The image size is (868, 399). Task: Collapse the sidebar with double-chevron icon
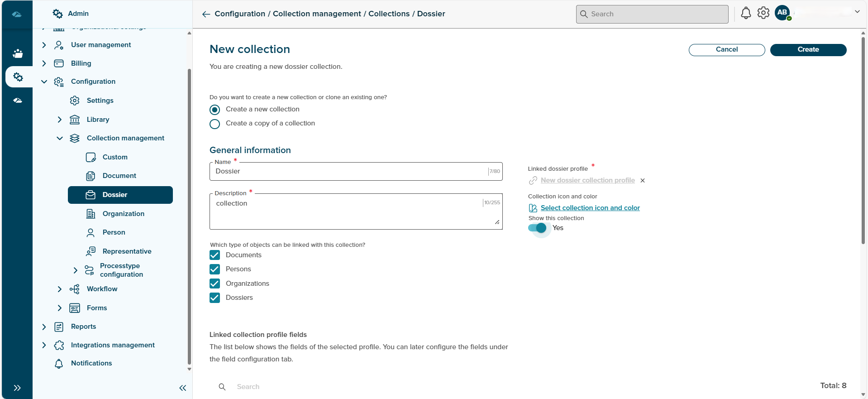[x=182, y=388]
